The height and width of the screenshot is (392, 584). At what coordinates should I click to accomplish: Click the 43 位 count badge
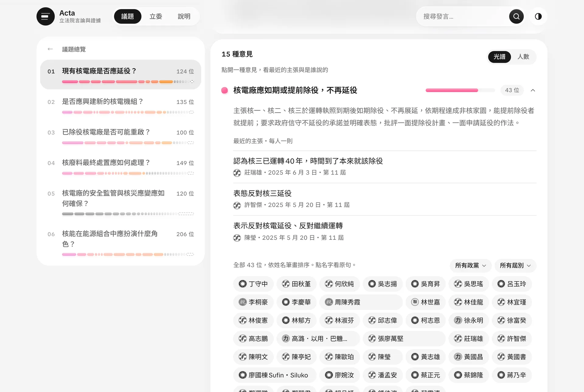pos(512,90)
